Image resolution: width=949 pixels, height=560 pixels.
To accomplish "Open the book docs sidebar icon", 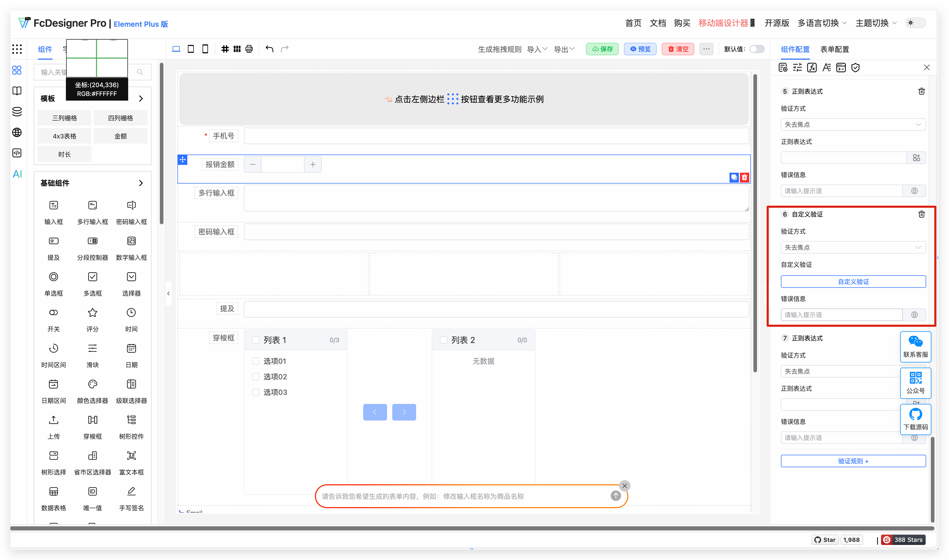I will tap(17, 90).
